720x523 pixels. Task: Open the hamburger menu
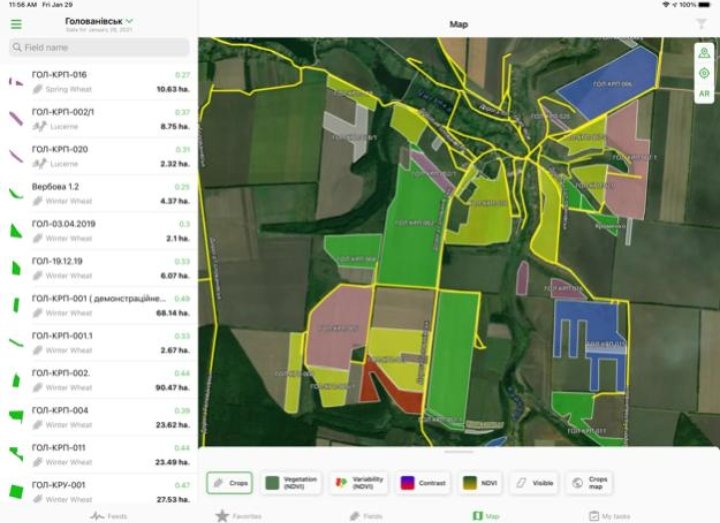pos(16,24)
